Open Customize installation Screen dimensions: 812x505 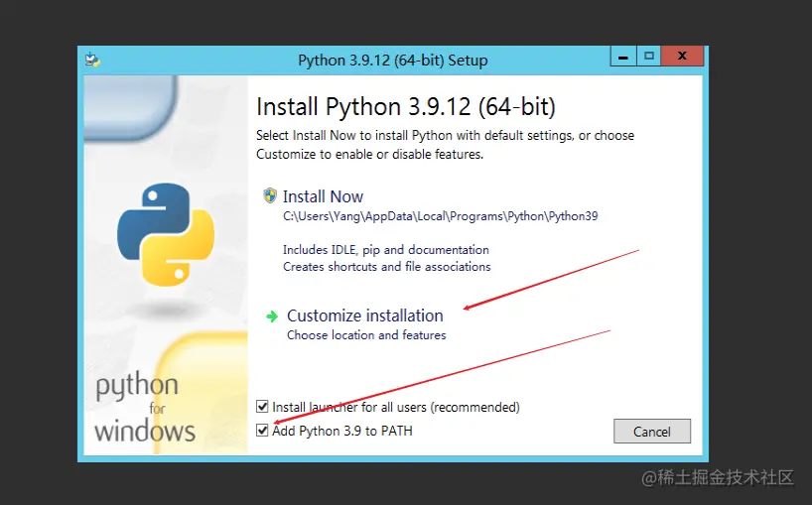(x=365, y=316)
